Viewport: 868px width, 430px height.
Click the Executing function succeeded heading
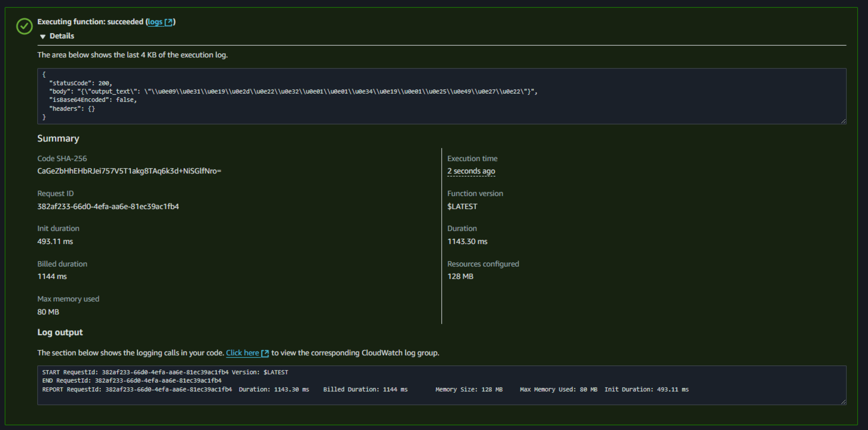(x=90, y=22)
